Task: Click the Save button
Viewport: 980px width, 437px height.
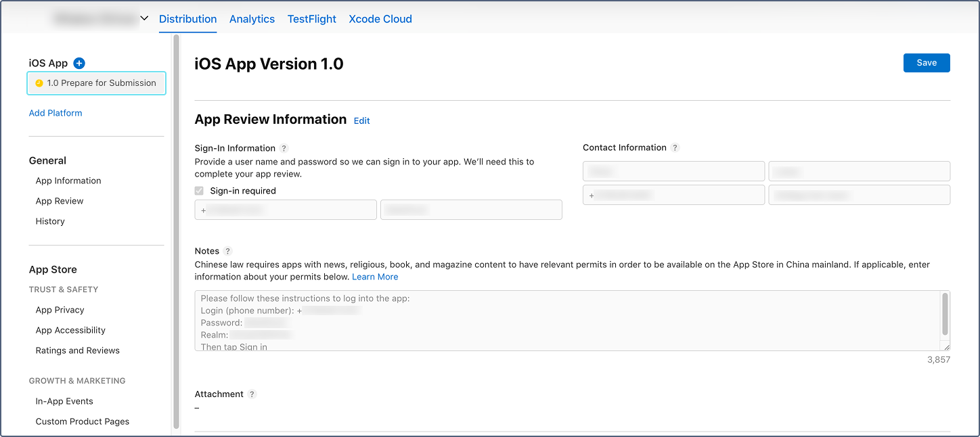Action: pos(927,63)
